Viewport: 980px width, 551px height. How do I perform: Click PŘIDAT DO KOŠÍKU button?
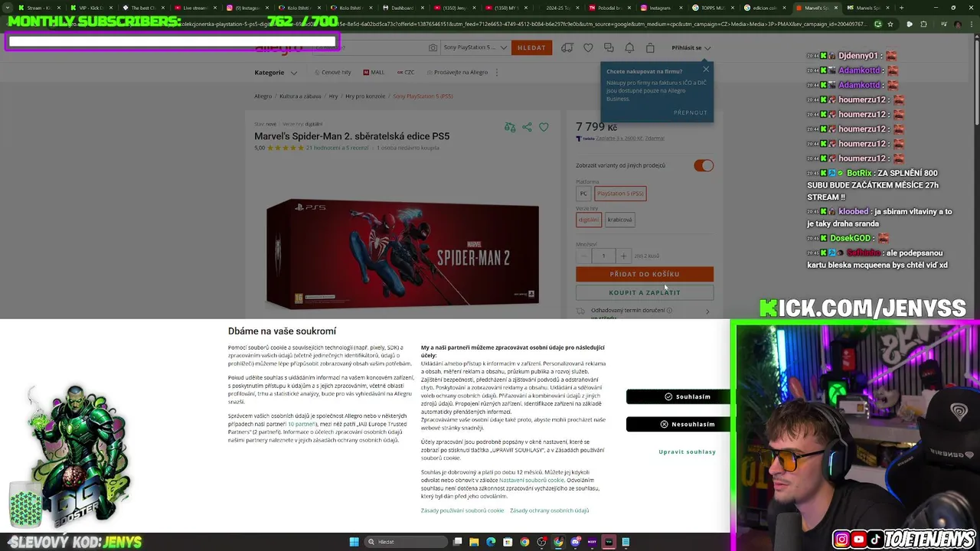[x=645, y=274]
